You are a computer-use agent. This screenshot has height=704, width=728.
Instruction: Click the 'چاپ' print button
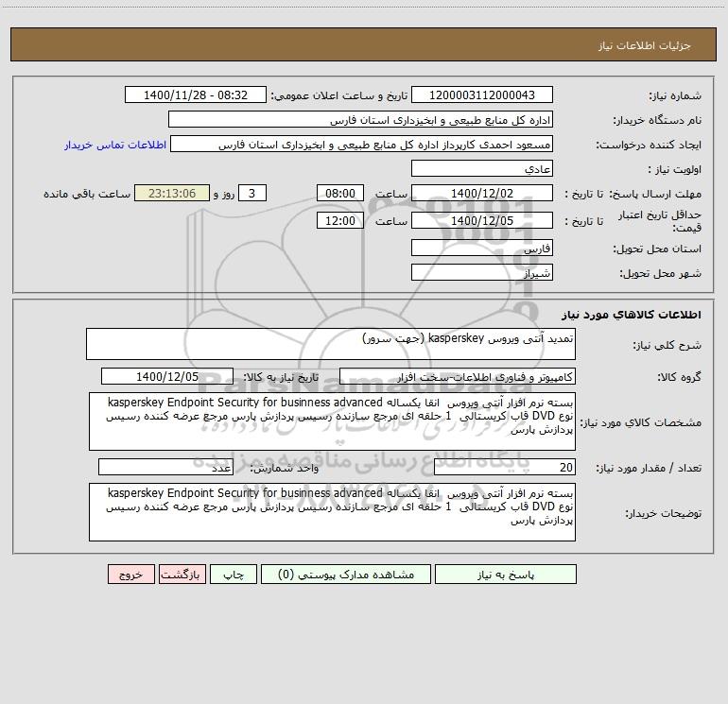click(x=234, y=574)
